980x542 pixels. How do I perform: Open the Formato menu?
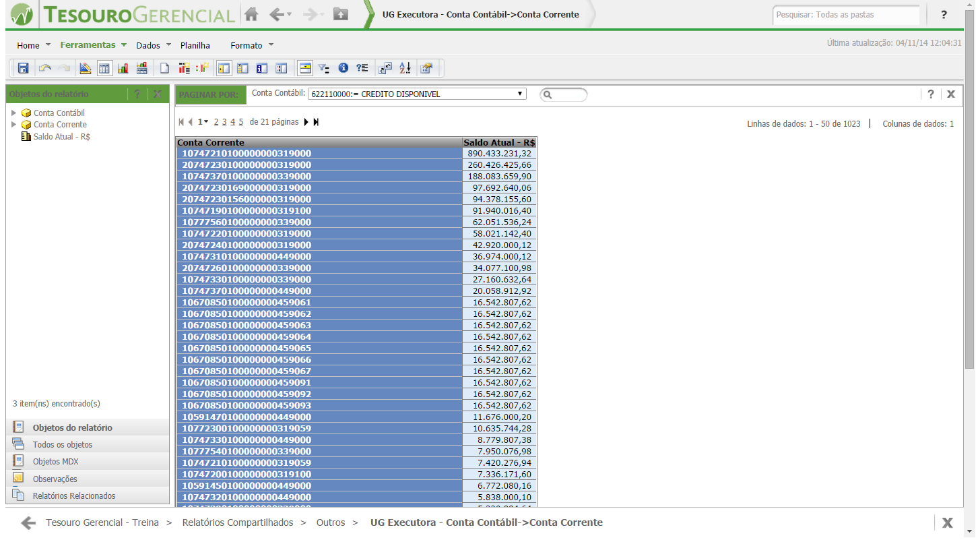pos(247,45)
